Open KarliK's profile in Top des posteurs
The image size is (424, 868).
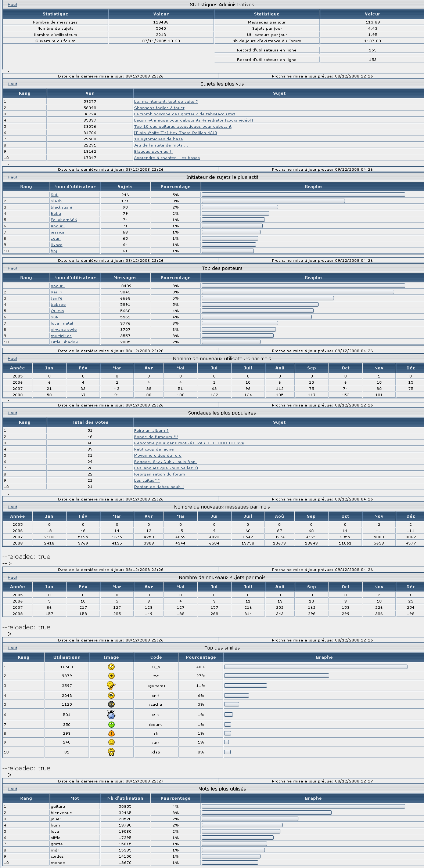[x=57, y=292]
